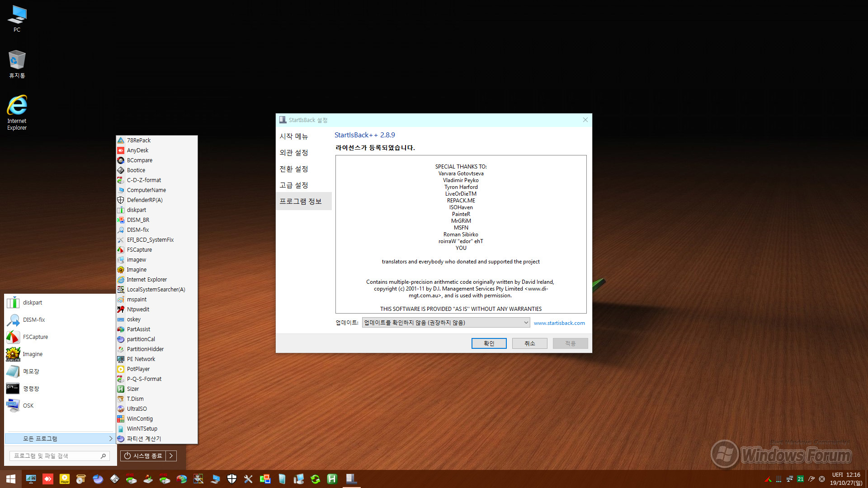Open the update check dropdown
This screenshot has height=488, width=868.
[446, 323]
